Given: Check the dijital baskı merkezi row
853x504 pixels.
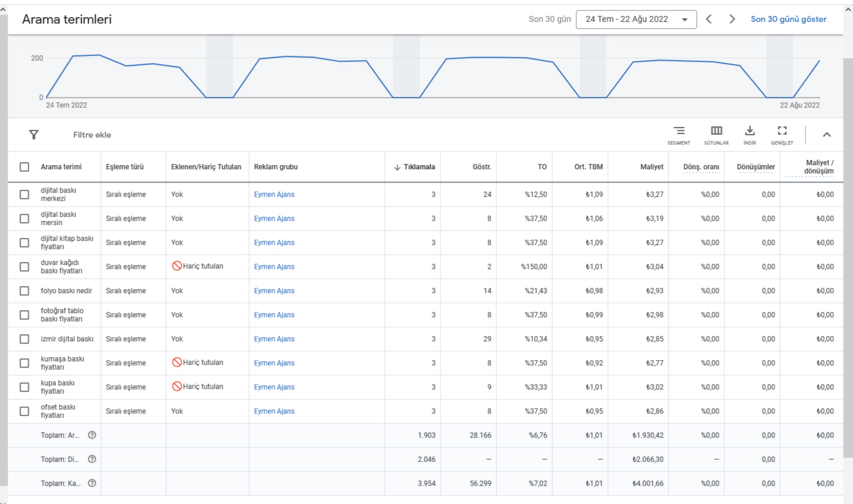Looking at the screenshot, I should (24, 194).
